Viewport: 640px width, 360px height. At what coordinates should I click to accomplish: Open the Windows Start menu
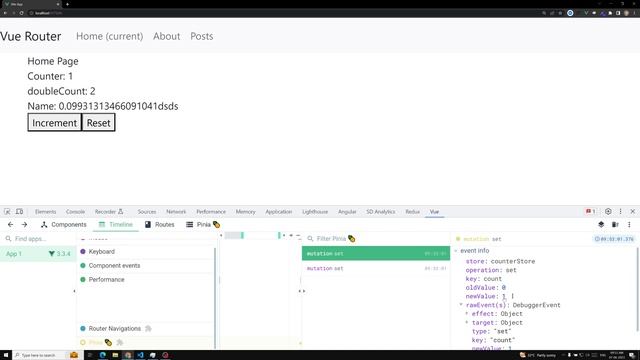click(x=6, y=355)
